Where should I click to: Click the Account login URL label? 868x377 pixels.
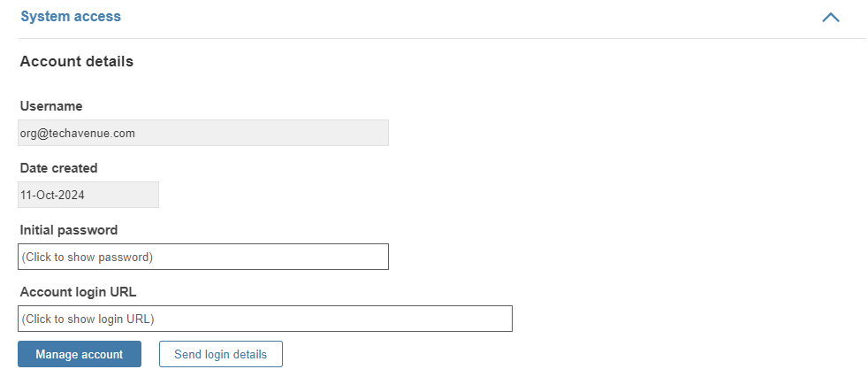(x=78, y=292)
